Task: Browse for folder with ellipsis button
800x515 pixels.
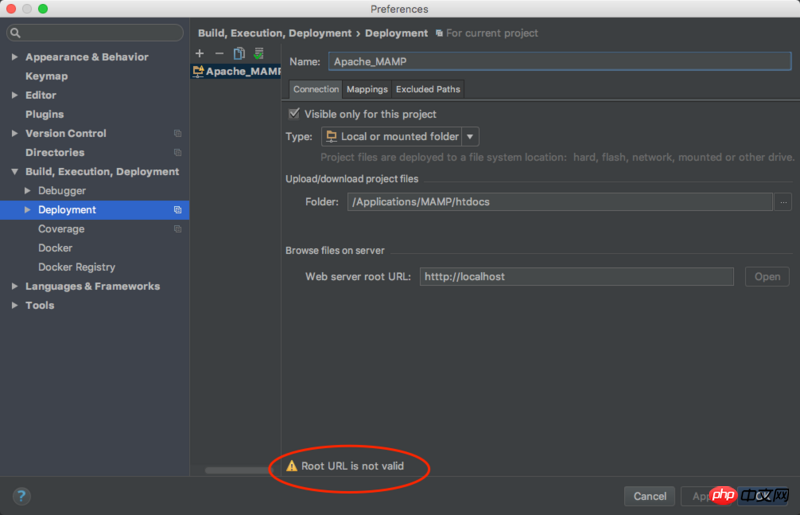Action: pyautogui.click(x=783, y=202)
